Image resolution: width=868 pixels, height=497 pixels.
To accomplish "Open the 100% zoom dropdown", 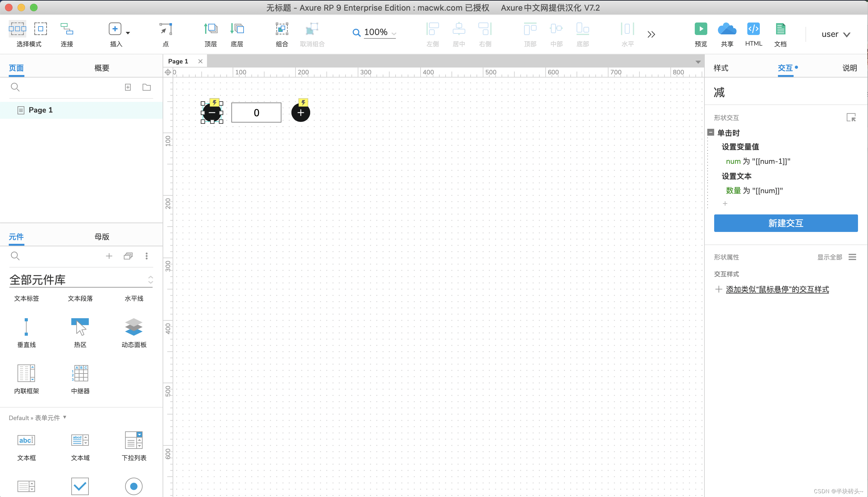I will tap(394, 33).
